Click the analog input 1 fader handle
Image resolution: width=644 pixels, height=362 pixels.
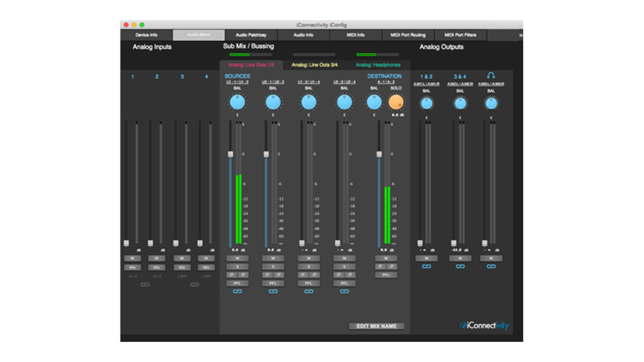click(x=126, y=243)
